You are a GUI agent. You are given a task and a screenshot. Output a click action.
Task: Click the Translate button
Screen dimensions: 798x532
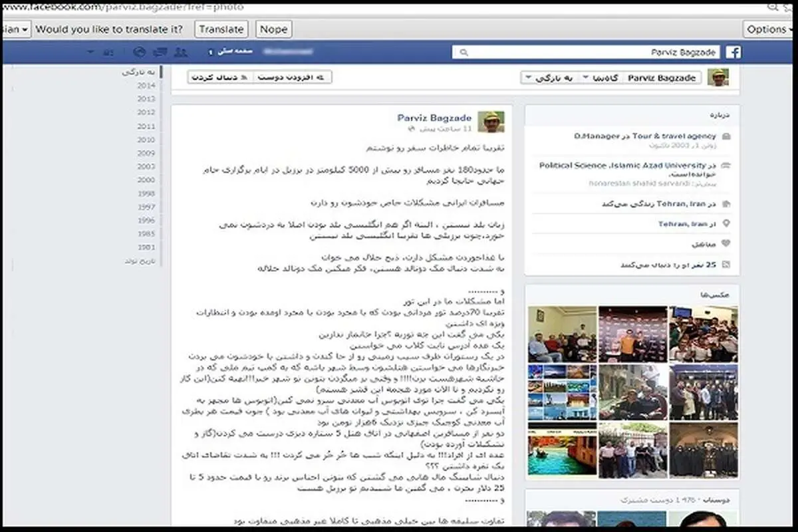(x=221, y=29)
